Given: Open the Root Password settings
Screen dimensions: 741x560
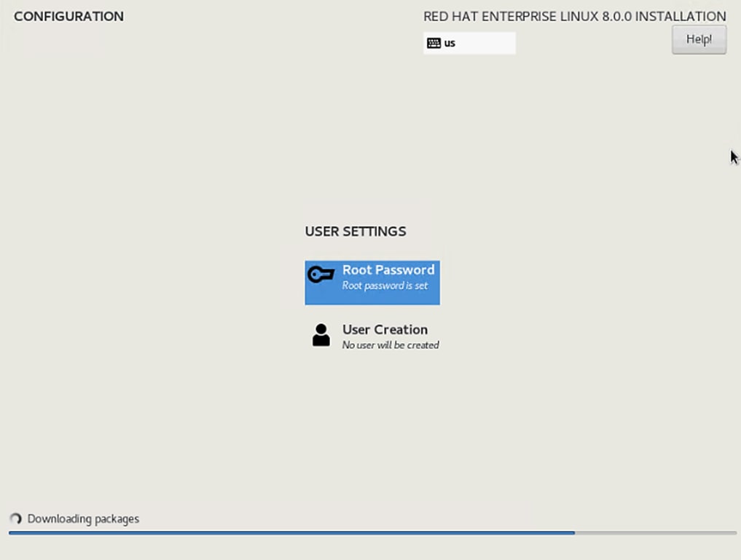Looking at the screenshot, I should [x=372, y=283].
